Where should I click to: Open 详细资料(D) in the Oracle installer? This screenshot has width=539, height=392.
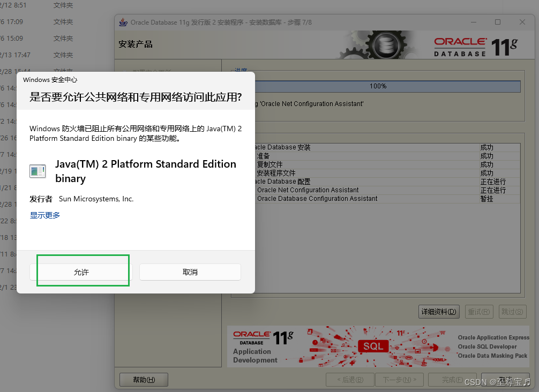[x=439, y=312]
